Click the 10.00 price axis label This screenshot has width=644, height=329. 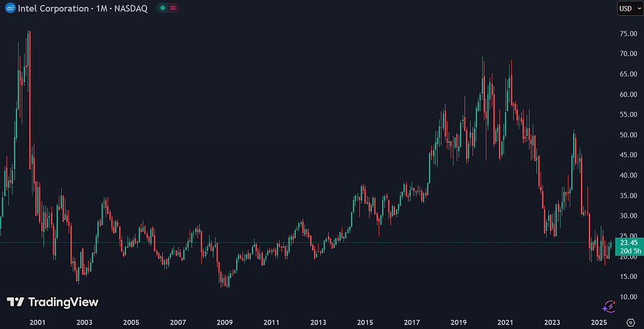629,297
